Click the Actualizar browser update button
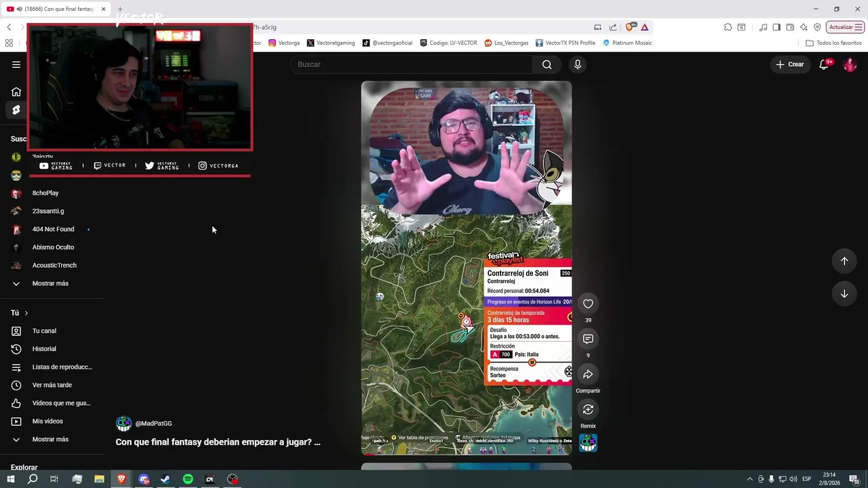Viewport: 868px width, 488px height. (x=845, y=27)
